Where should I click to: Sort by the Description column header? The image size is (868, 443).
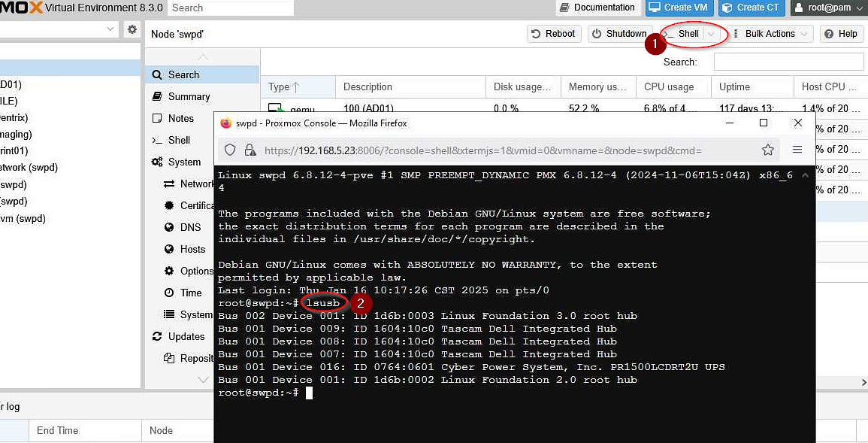click(x=411, y=87)
